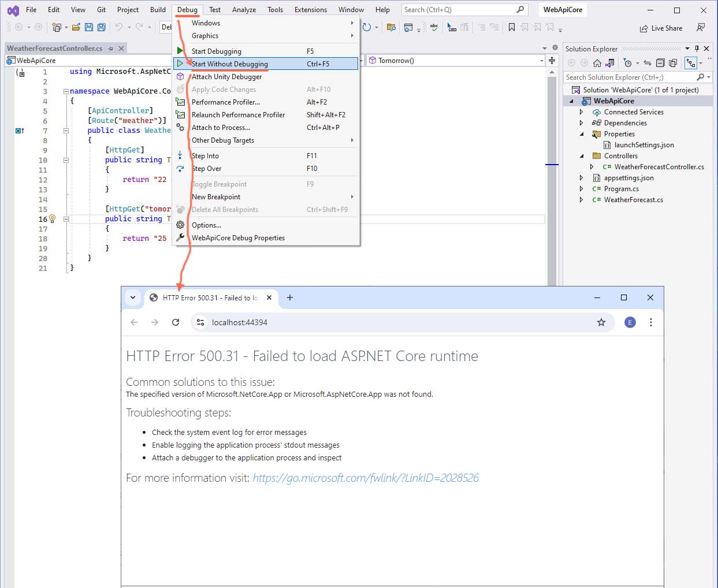Click the Home icon in Solution Explorer
This screenshot has width=718, height=588.
point(597,63)
